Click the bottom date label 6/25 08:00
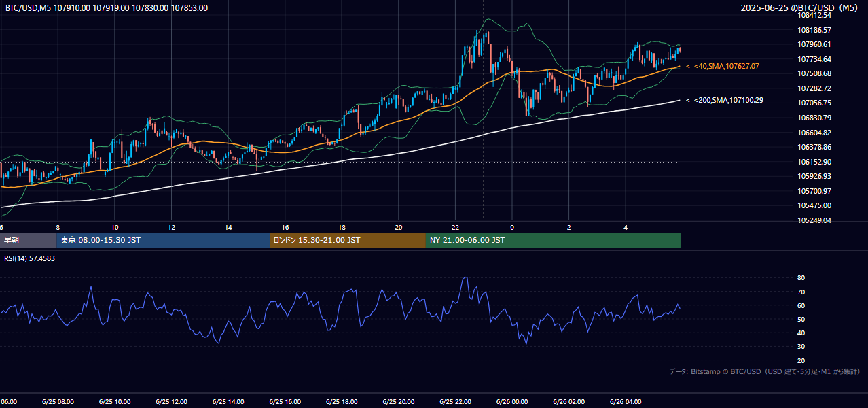 click(58, 402)
